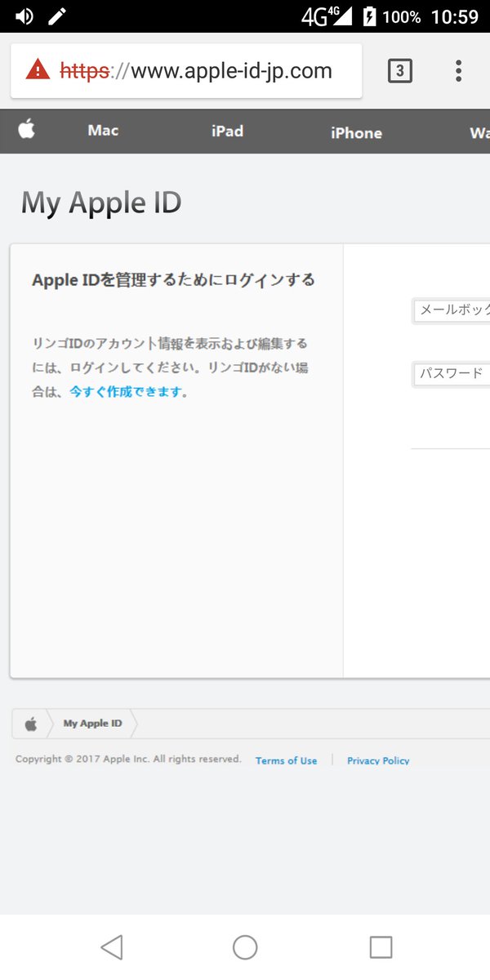Open the tab switcher showing 3 tabs
The height and width of the screenshot is (980, 490).
pyautogui.click(x=399, y=71)
